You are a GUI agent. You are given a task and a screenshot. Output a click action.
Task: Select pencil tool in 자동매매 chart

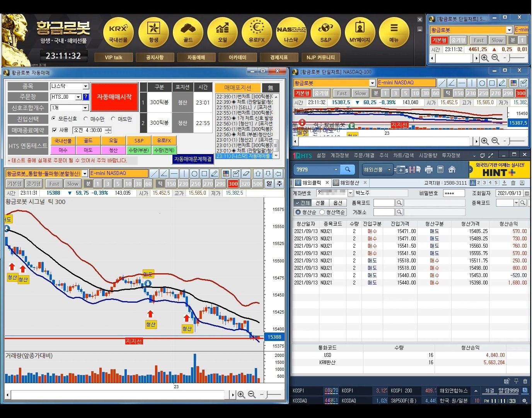215,173
